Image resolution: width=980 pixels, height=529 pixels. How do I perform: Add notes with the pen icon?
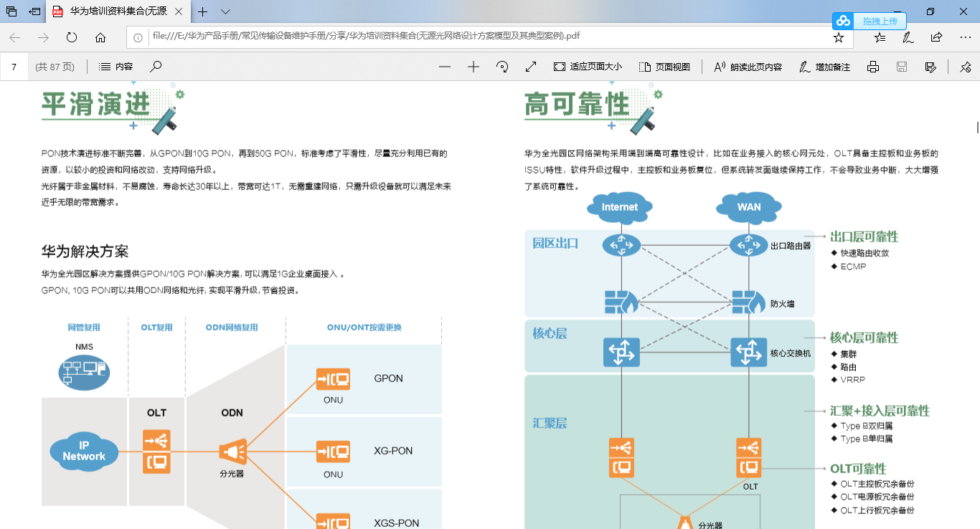(x=908, y=38)
